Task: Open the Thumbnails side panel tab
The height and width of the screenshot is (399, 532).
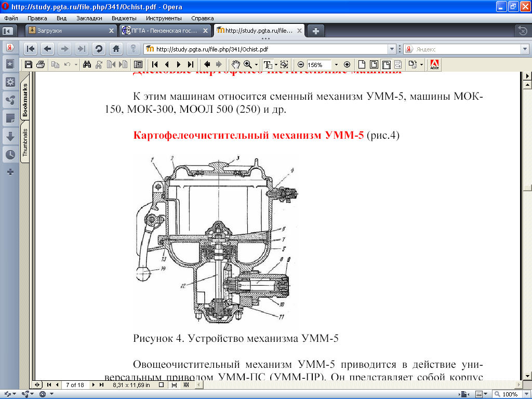Action: tap(25, 142)
